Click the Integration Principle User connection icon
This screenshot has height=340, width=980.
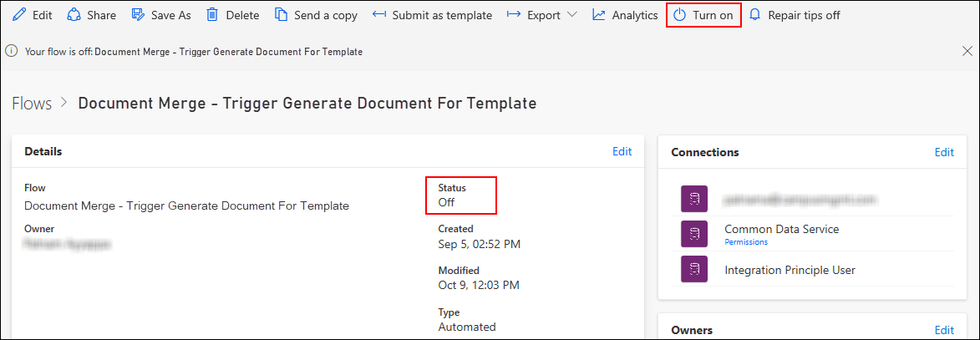coord(694,269)
